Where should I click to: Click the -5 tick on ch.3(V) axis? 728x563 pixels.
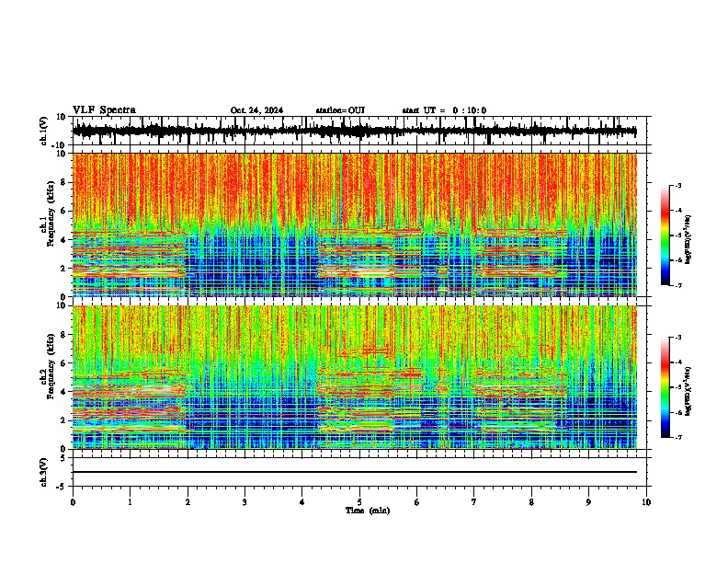pos(62,487)
